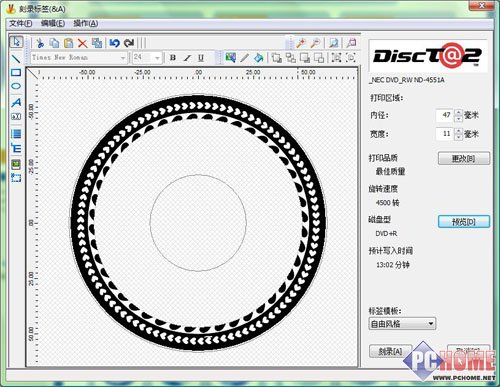Click the paint bucket fill icon
The image size is (500, 387).
(258, 58)
